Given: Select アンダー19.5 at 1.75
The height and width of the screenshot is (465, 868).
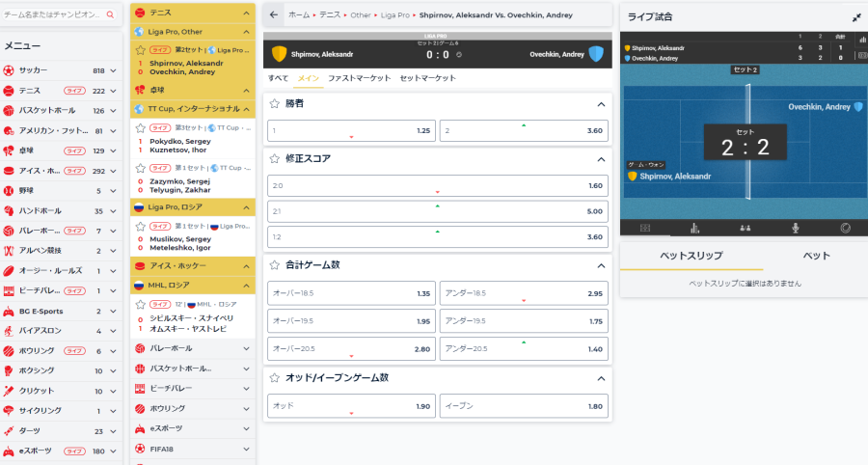Looking at the screenshot, I should click(x=524, y=321).
